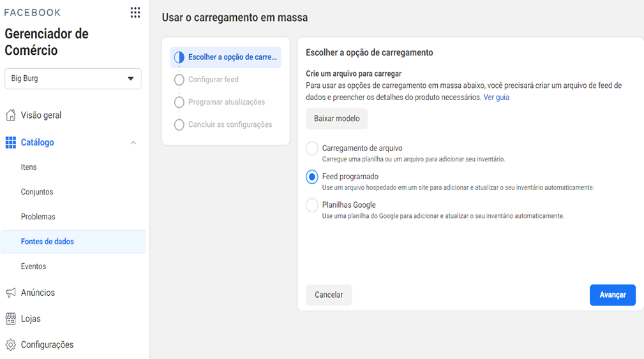The width and height of the screenshot is (644, 359).
Task: Open the nine-dot apps grid icon
Action: click(135, 12)
